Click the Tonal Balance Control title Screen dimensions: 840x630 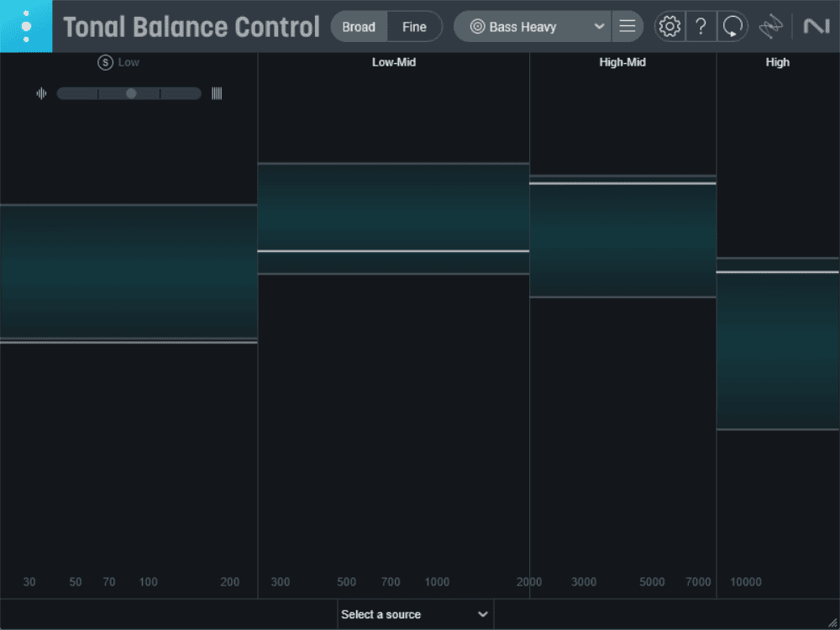coord(192,27)
